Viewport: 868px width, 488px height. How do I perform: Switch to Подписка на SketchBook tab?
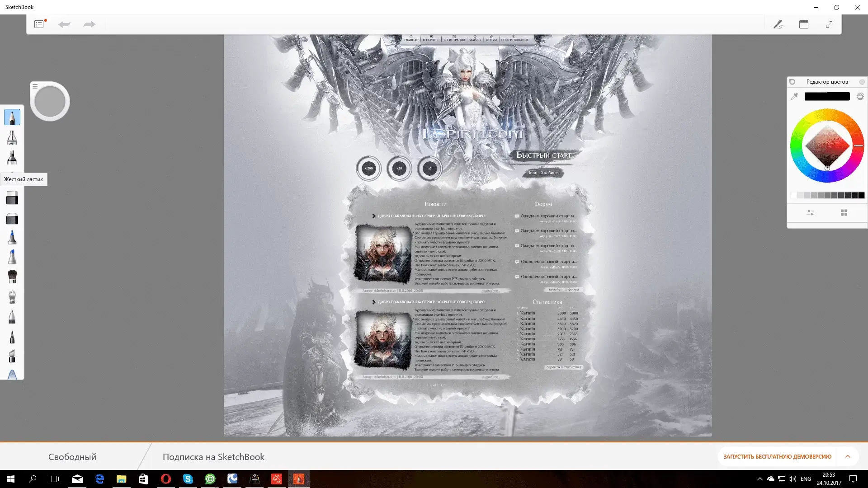pyautogui.click(x=213, y=457)
